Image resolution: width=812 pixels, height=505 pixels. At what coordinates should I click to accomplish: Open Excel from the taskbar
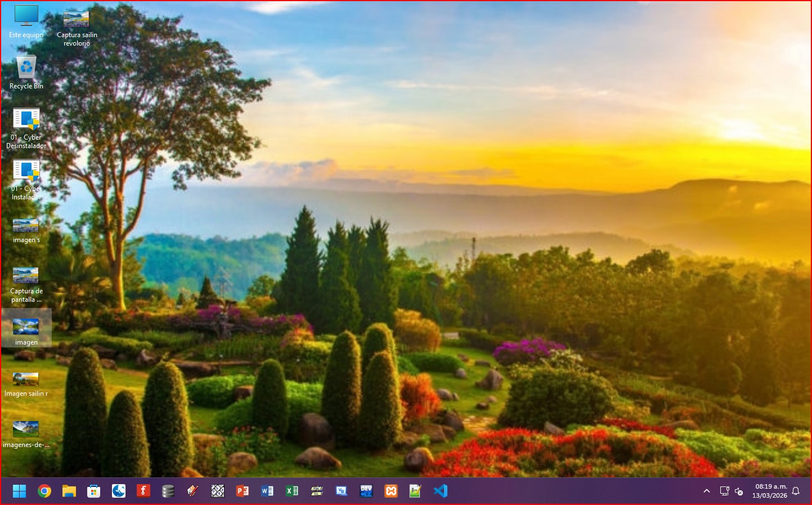click(292, 491)
